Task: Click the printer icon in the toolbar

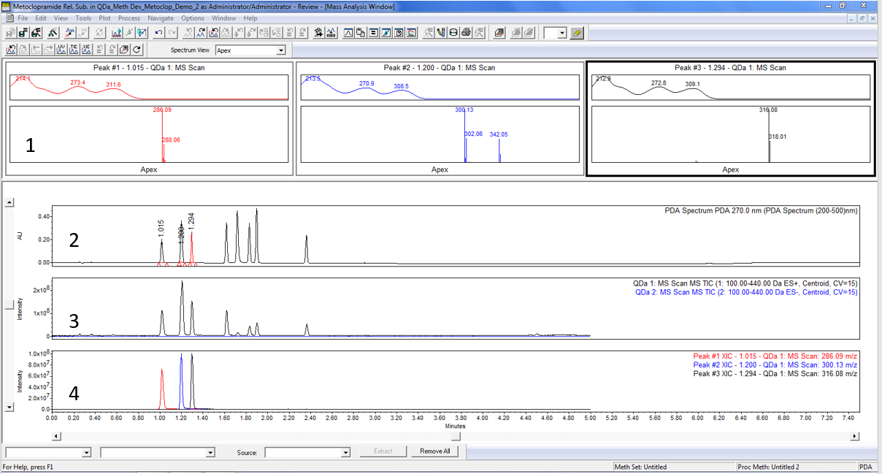Action: coord(466,33)
